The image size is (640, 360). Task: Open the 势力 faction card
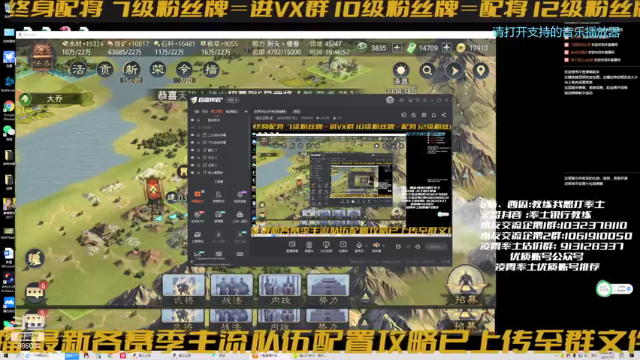pyautogui.click(x=328, y=290)
